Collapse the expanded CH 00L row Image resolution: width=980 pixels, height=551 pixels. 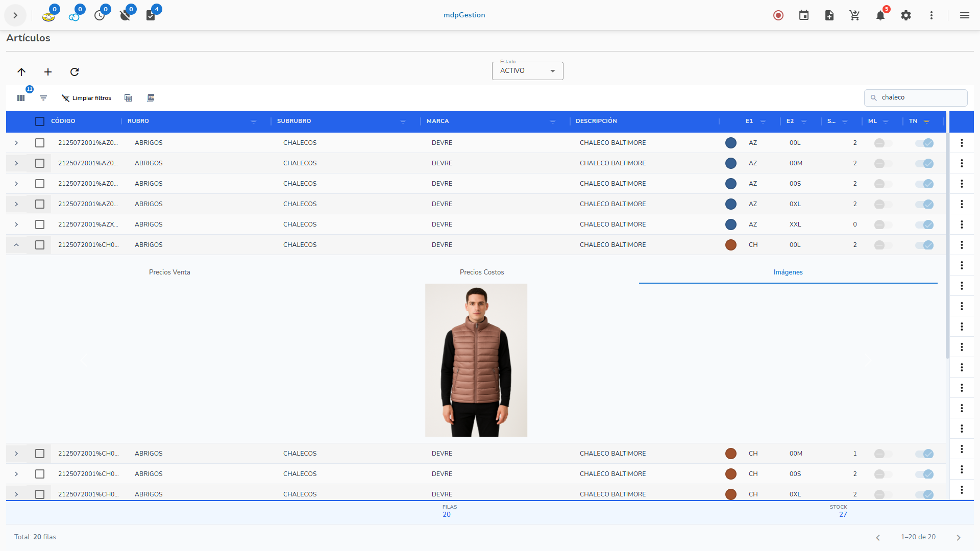pos(16,245)
